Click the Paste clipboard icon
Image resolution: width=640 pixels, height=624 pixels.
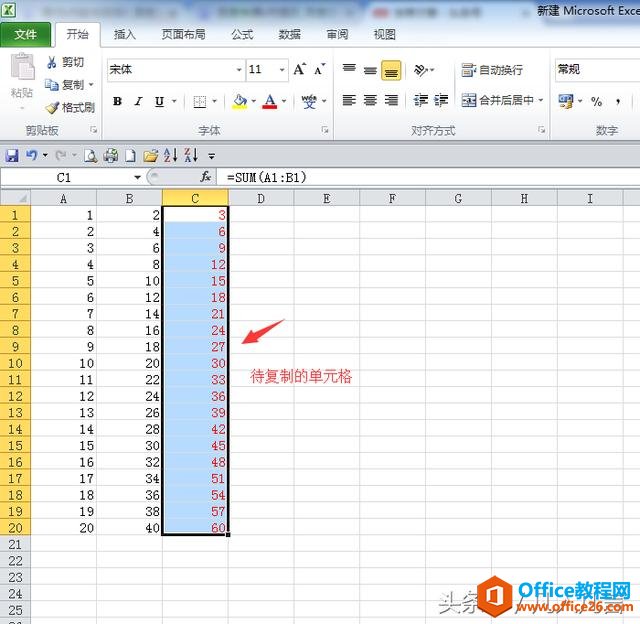(x=22, y=67)
